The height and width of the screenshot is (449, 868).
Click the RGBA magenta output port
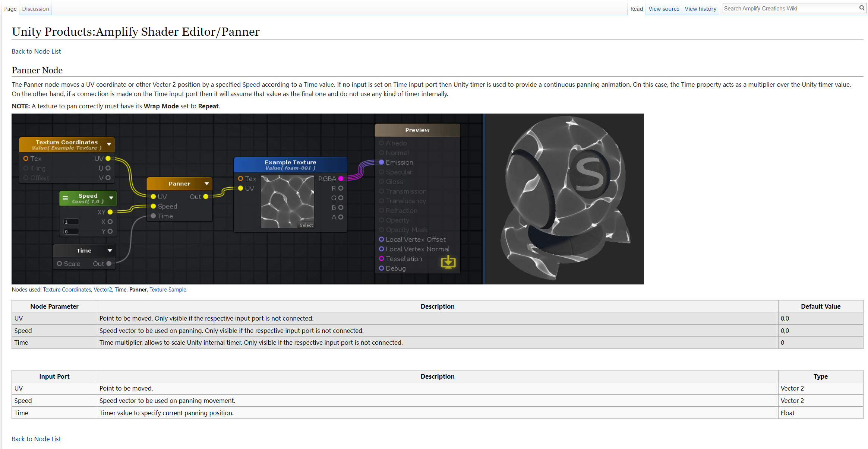[341, 179]
